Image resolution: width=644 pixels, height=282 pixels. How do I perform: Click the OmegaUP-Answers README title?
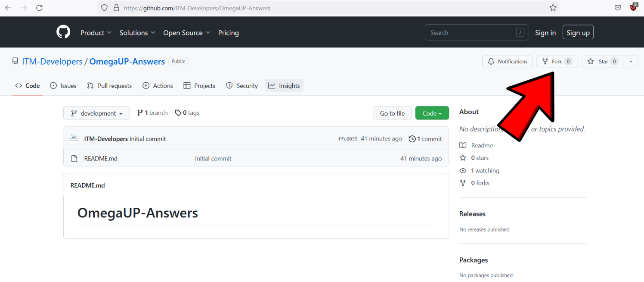137,213
